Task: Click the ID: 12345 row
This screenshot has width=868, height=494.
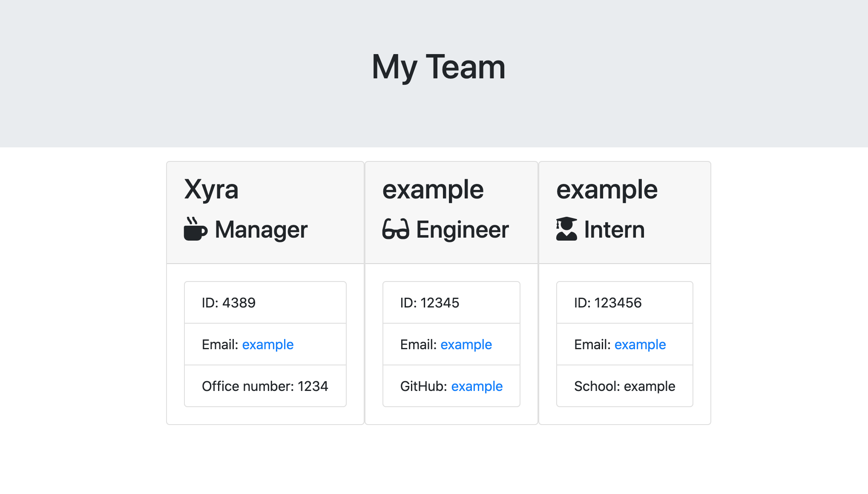Action: pos(451,302)
